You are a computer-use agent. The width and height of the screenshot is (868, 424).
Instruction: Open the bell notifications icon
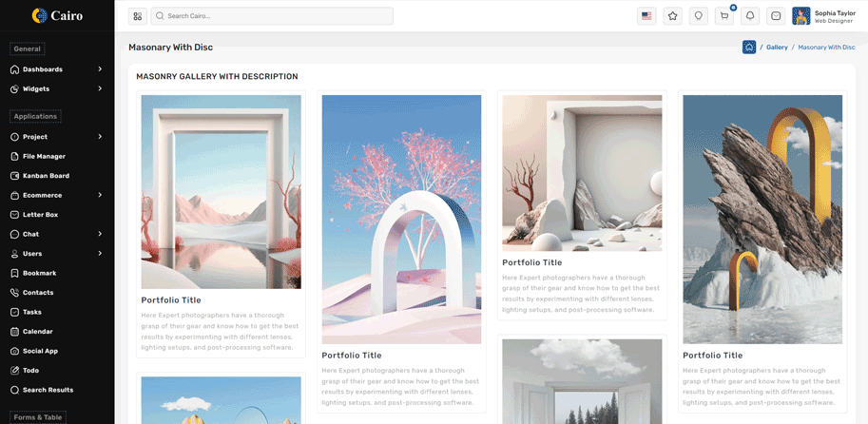[750, 16]
